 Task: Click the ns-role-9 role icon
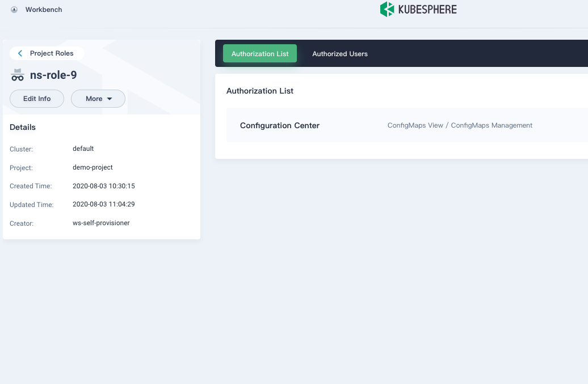click(x=18, y=75)
